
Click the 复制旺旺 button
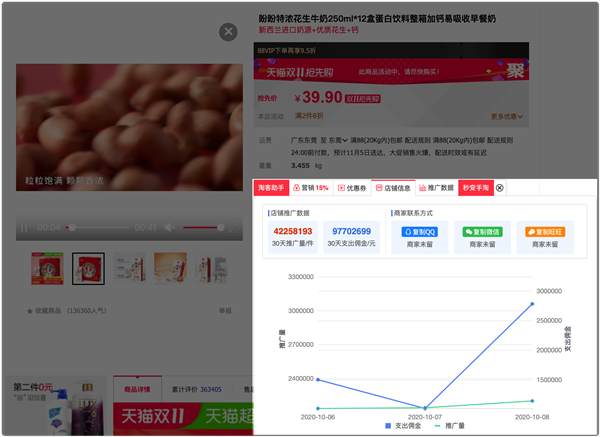pyautogui.click(x=545, y=231)
